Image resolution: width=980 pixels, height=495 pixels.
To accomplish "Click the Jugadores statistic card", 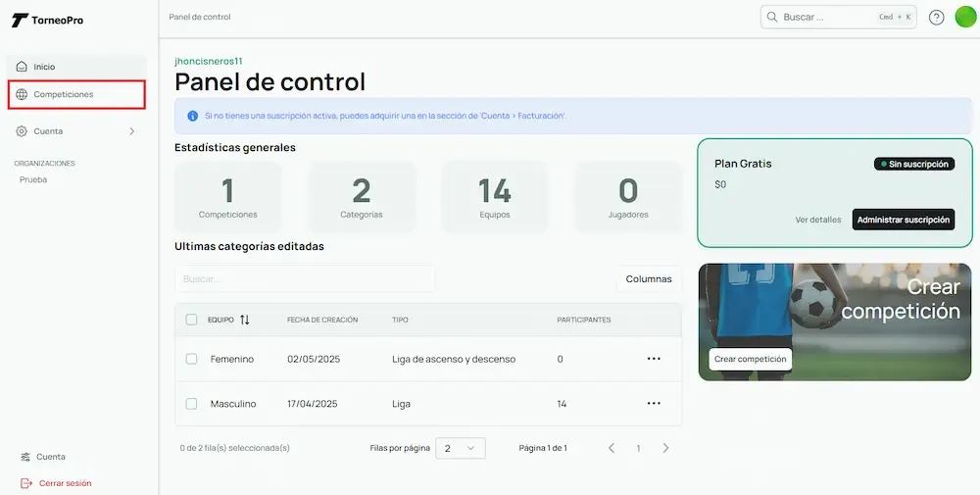I will coord(628,197).
